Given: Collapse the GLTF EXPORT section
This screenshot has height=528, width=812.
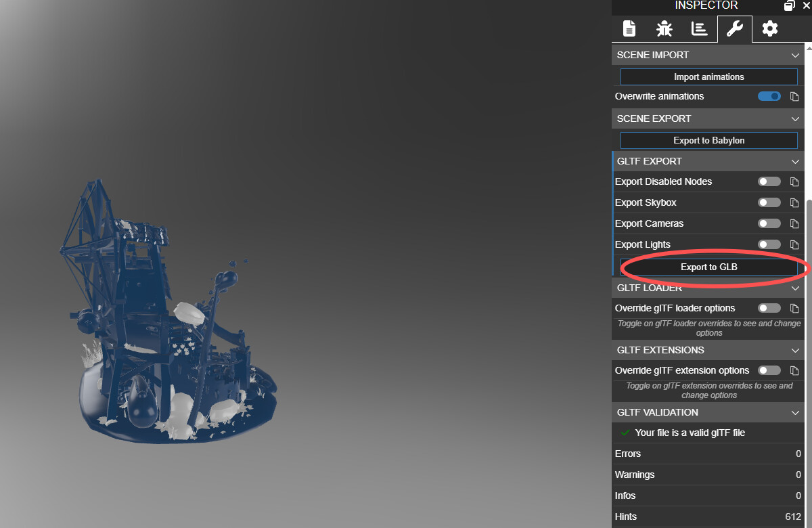Looking at the screenshot, I should pos(794,161).
